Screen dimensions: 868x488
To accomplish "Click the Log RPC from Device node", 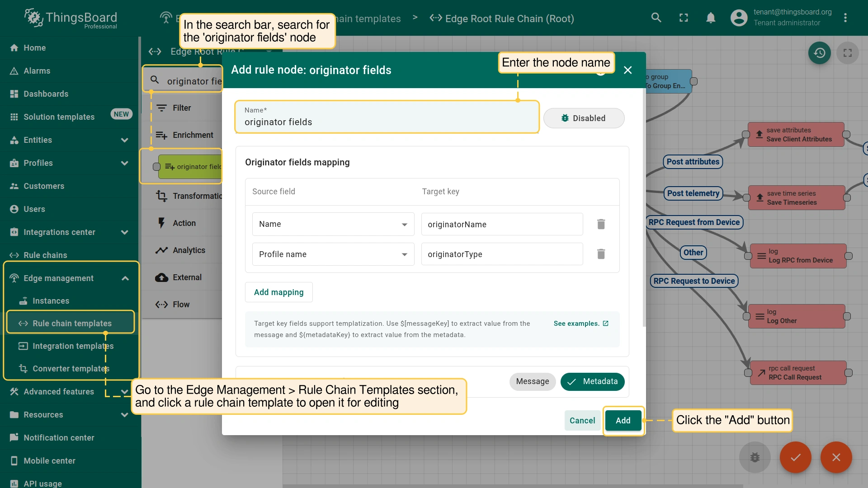I will click(798, 256).
